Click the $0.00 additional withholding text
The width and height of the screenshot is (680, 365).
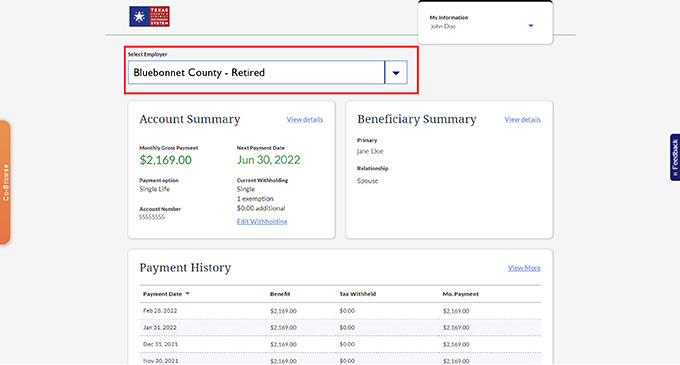tap(261, 208)
